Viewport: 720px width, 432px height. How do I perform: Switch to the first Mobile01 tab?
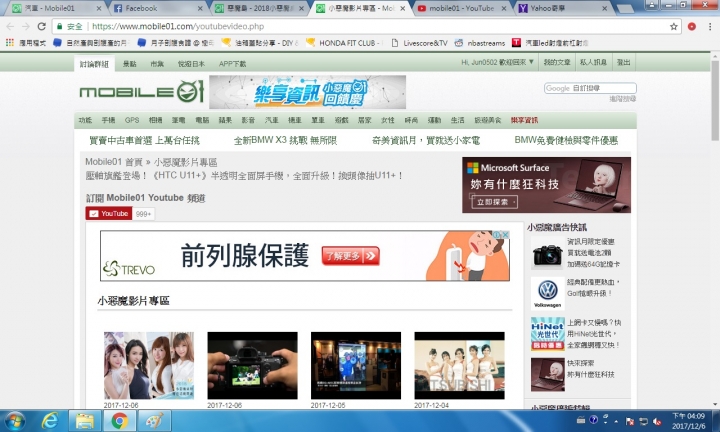[x=55, y=8]
